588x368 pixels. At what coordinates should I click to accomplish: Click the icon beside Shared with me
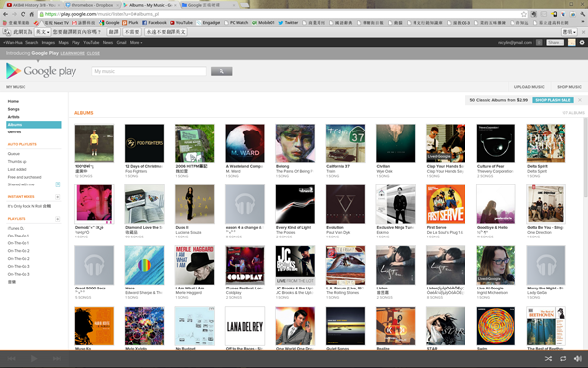(58, 184)
